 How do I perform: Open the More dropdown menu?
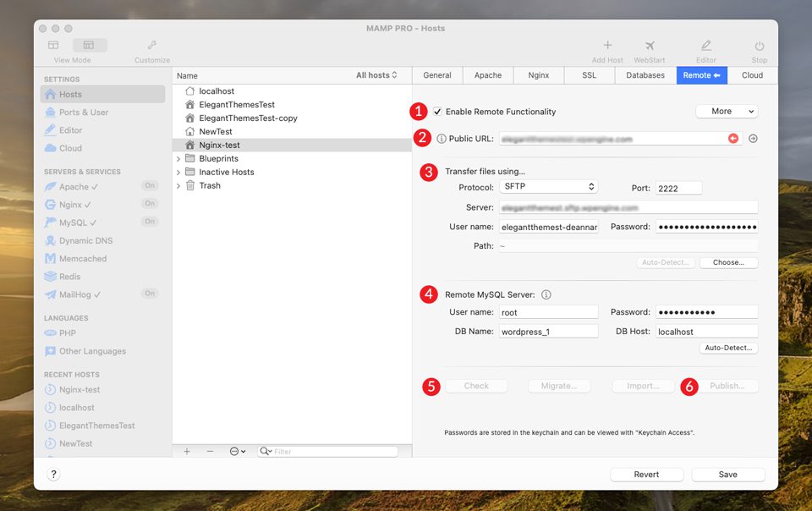pos(727,112)
